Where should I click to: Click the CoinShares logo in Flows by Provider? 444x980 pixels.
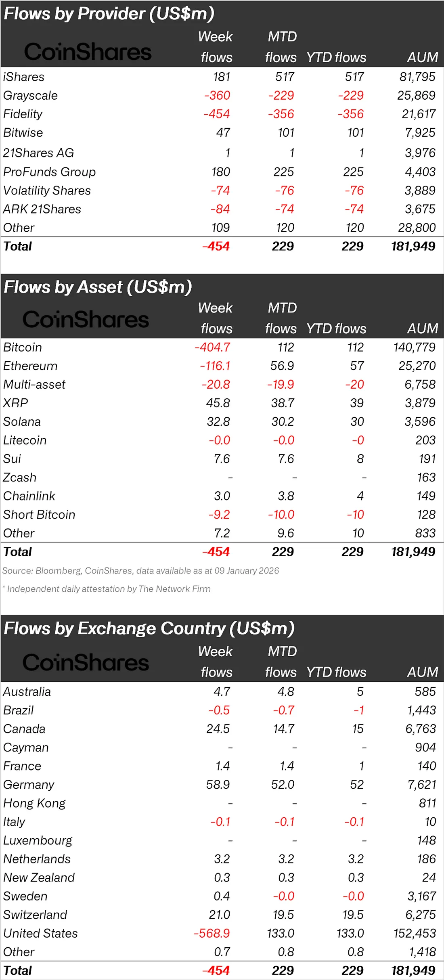(x=88, y=52)
